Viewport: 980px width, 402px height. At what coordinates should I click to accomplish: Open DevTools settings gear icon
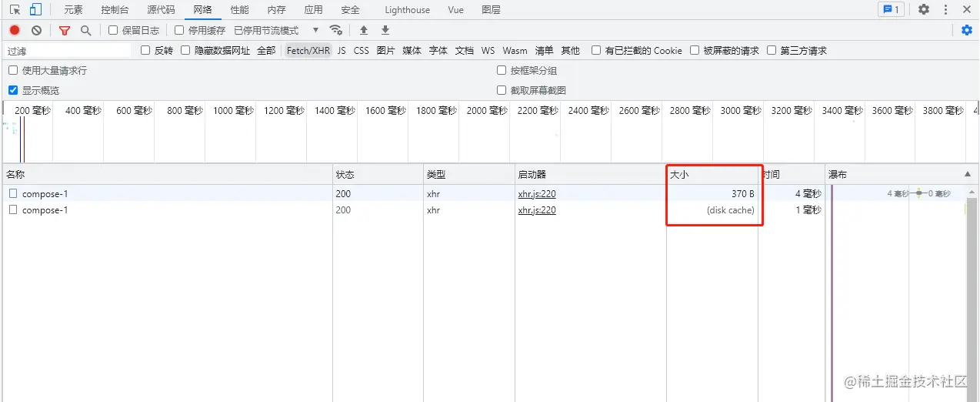pos(924,10)
